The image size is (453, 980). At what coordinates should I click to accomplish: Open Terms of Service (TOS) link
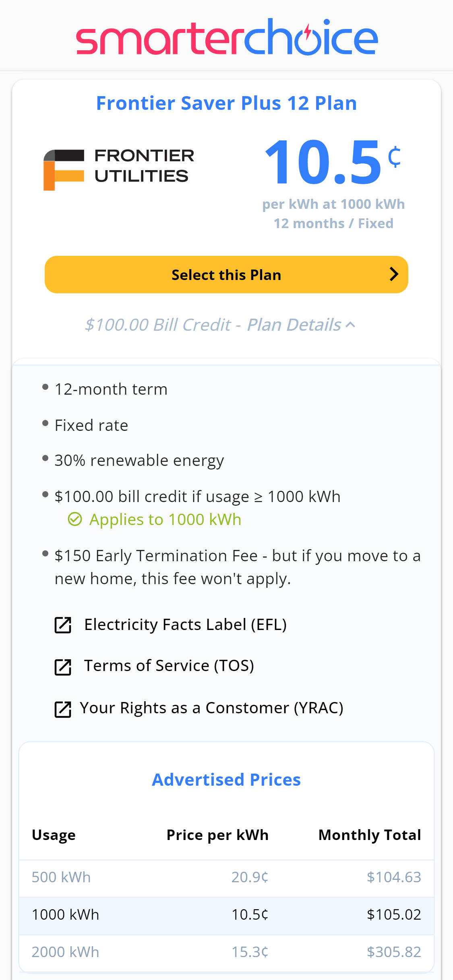point(169,666)
